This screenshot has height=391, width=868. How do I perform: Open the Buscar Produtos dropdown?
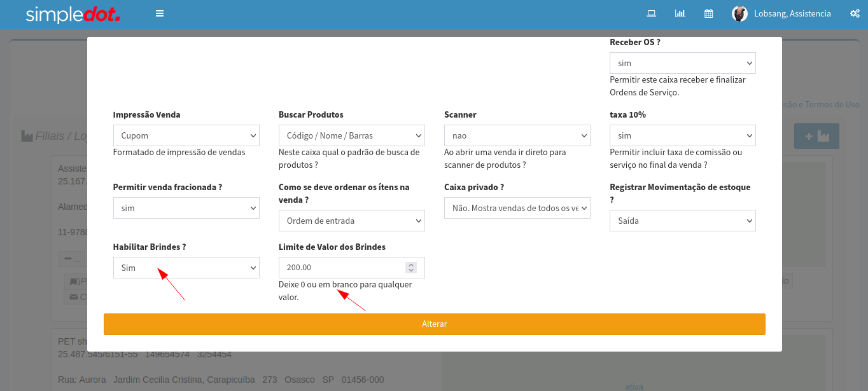pyautogui.click(x=351, y=135)
